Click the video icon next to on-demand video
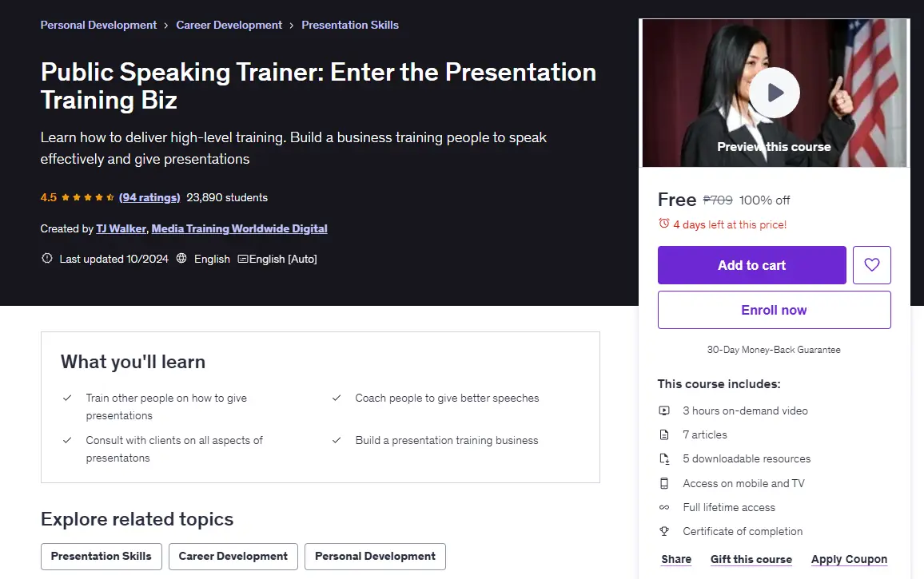Viewport: 924px width, 579px height. pyautogui.click(x=664, y=410)
